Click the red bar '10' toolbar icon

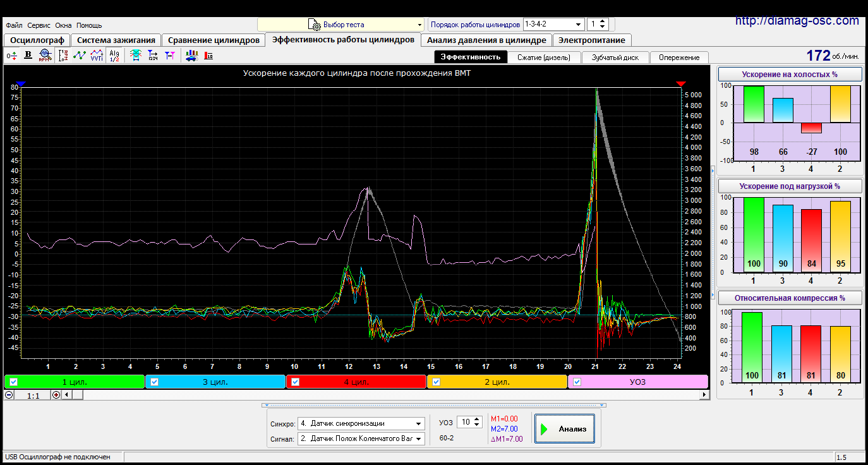(x=208, y=56)
